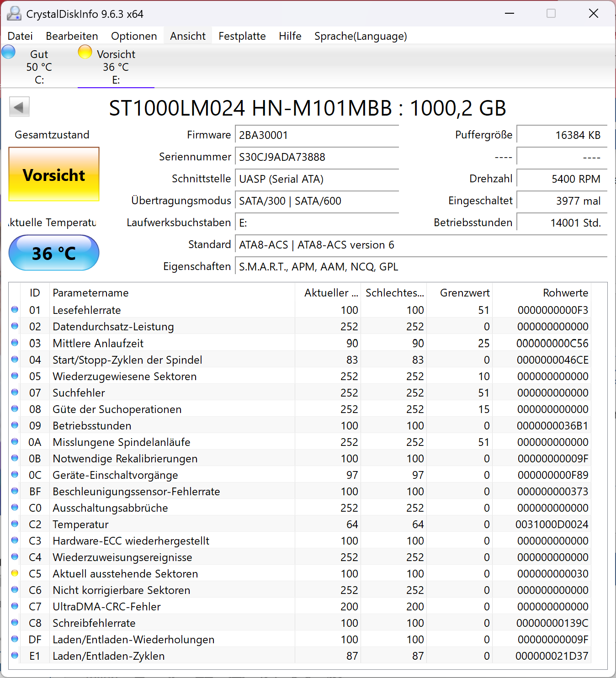Click the Aktueller column header
Viewport: 616px width, 678px height.
tap(328, 292)
